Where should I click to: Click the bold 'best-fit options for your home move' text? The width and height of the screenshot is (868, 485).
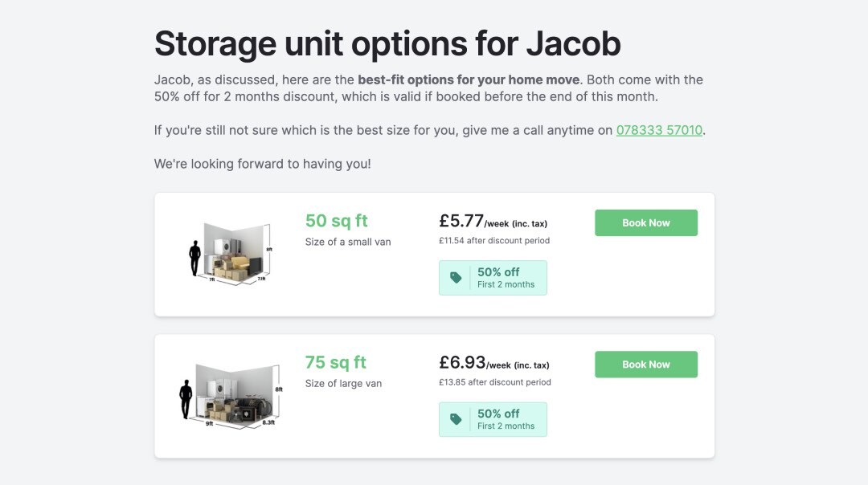(468, 80)
